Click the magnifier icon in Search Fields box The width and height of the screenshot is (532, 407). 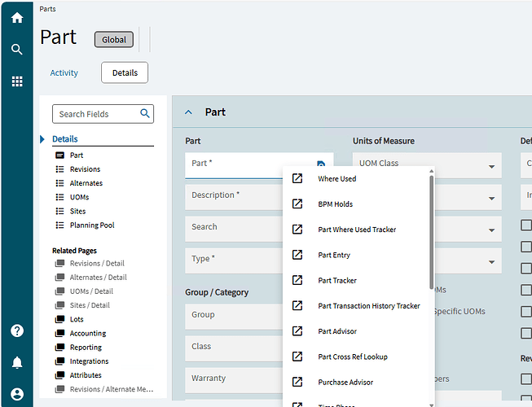point(145,113)
